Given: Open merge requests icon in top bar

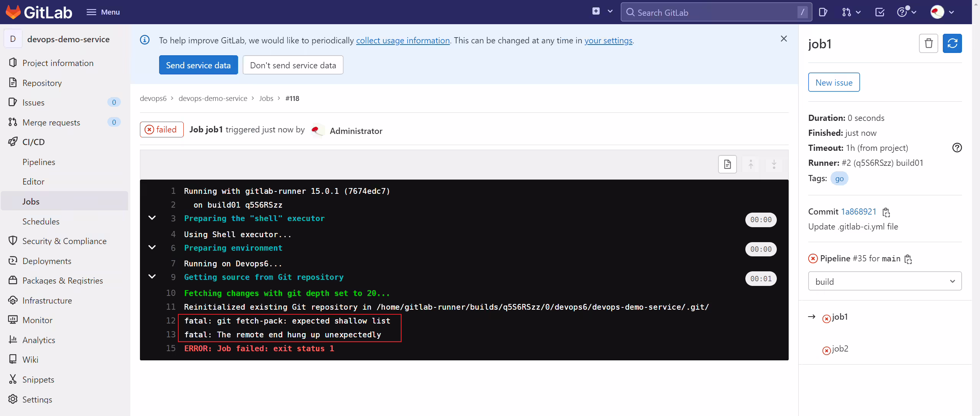Looking at the screenshot, I should pos(851,13).
